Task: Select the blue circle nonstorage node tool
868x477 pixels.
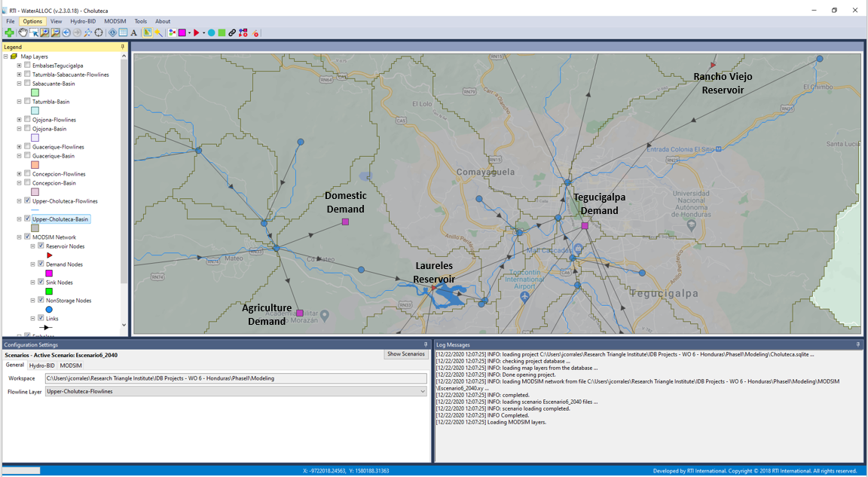Action: pyautogui.click(x=212, y=32)
